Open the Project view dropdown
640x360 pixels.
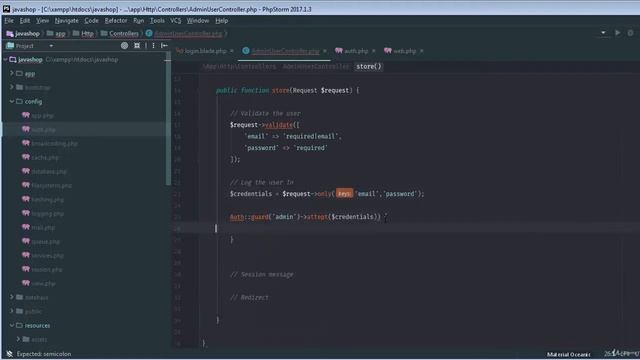coord(51,46)
